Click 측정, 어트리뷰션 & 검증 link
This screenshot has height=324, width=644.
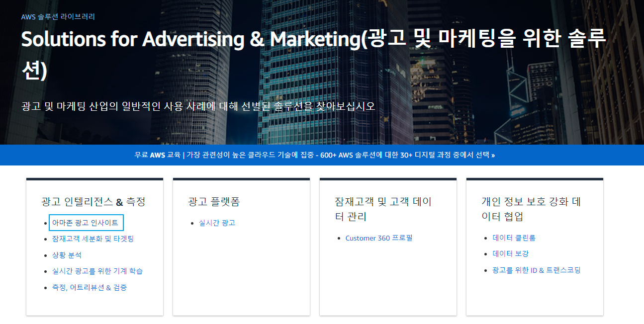[90, 288]
